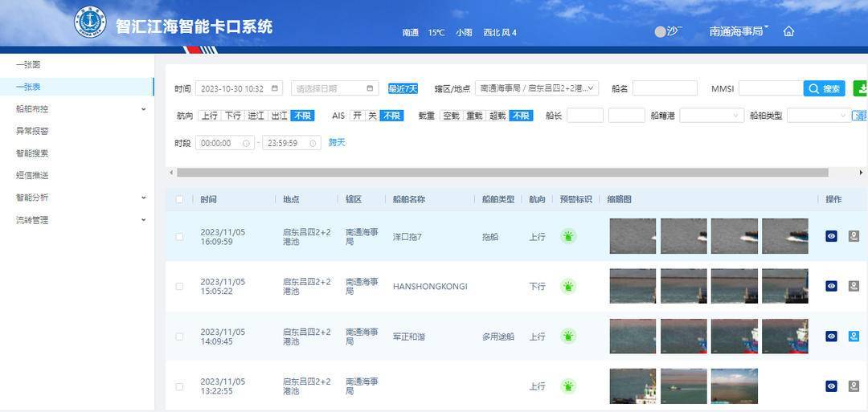Tick the checkbox for the 16:09:59 row
Viewport: 868px width, 412px height.
(179, 237)
